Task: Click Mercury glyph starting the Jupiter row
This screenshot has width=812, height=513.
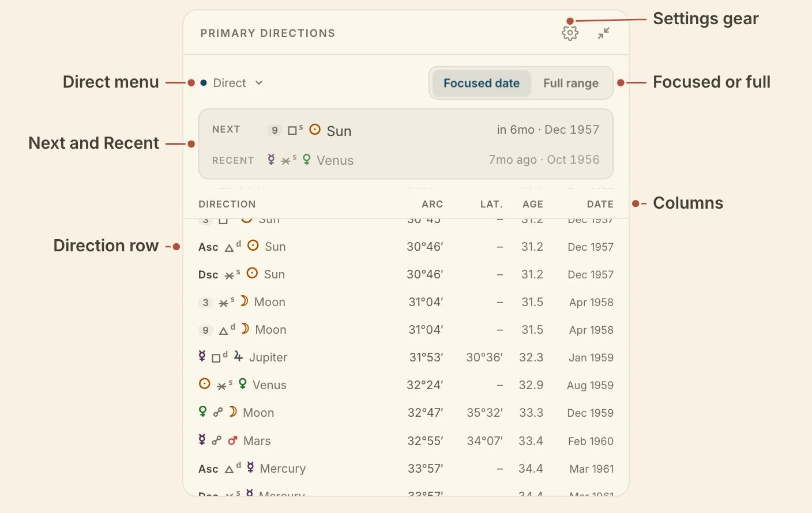Action: 202,356
